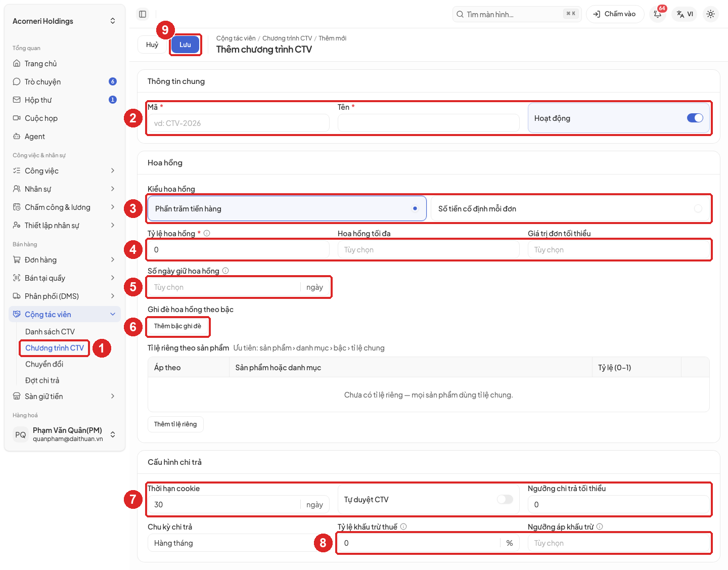Toggle the Tự duyệt CTV switch
The height and width of the screenshot is (570, 728).
coord(505,499)
